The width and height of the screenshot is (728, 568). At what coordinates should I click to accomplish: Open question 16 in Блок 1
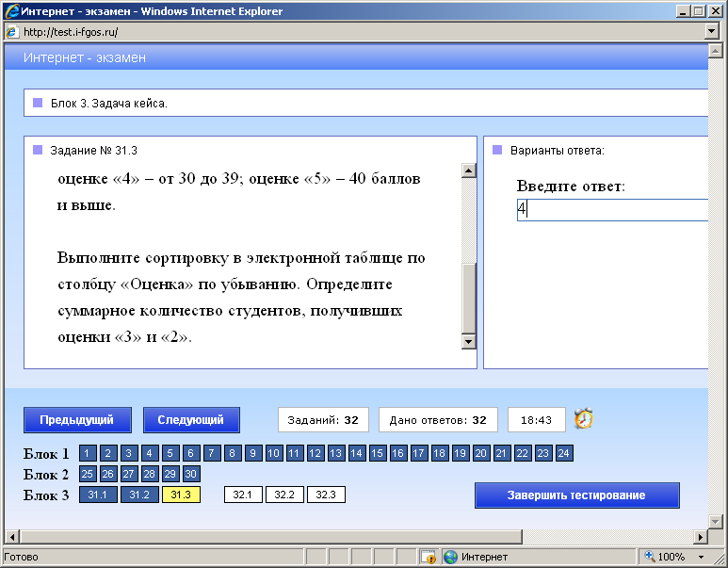(x=397, y=453)
